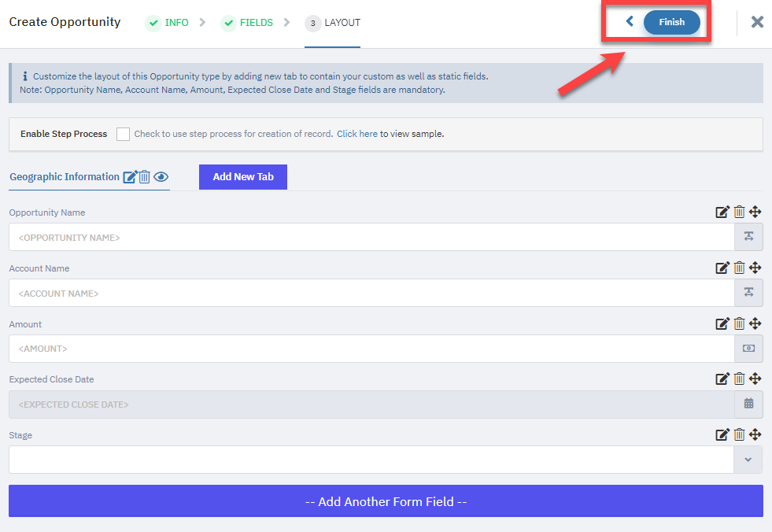The image size is (772, 532).
Task: Open the 'Click here' sample link
Action: click(357, 134)
